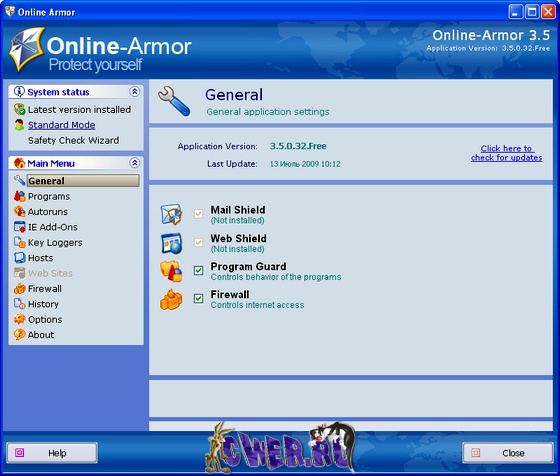Open Options from Main Menu
Image resolution: width=560 pixels, height=476 pixels.
click(45, 319)
